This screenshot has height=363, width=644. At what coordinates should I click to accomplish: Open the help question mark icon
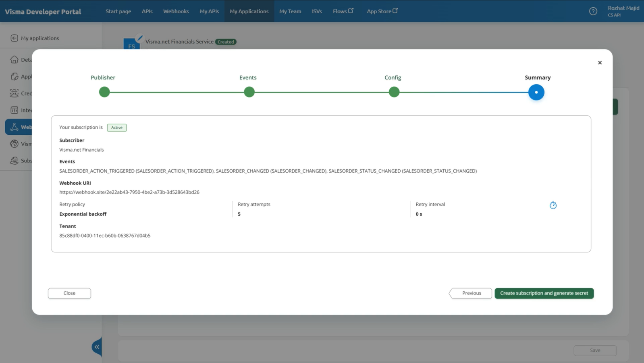593,11
